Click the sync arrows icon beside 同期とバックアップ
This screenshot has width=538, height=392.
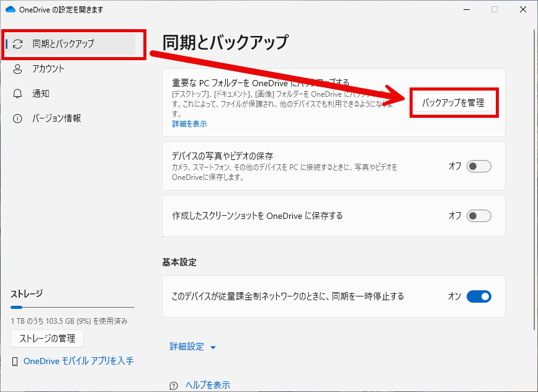[18, 44]
